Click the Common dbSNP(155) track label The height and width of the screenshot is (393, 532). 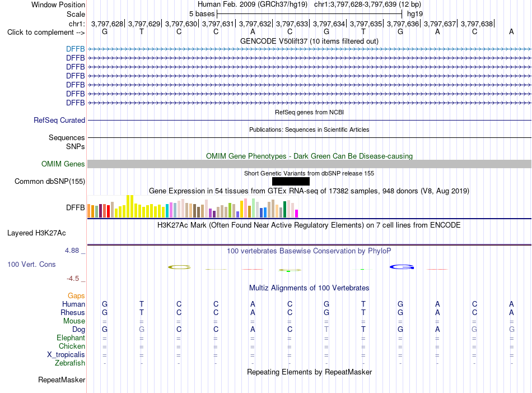pos(50,182)
